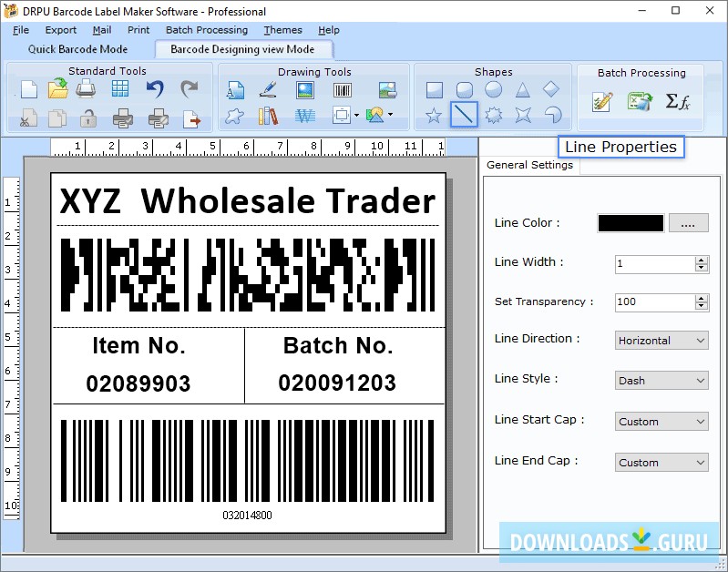
Task: Select the Item No. label text
Action: pos(138,345)
